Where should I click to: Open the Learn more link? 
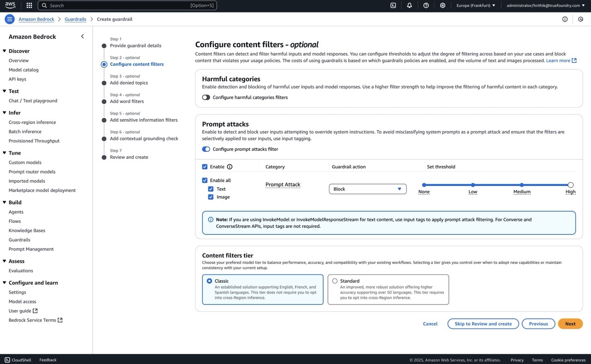coord(558,60)
